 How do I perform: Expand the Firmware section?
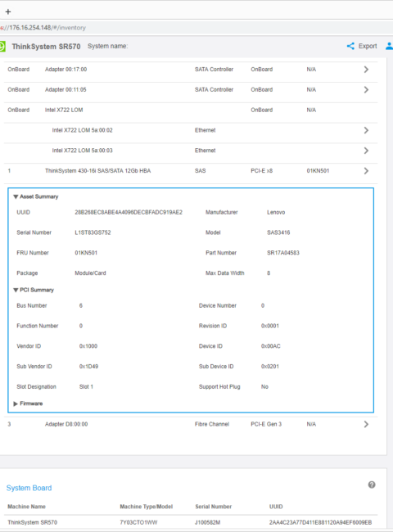point(28,404)
